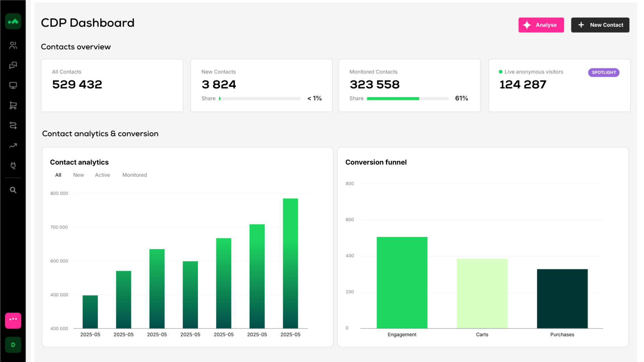Click the dark Purchases bar
The height and width of the screenshot is (362, 644).
[562, 299]
